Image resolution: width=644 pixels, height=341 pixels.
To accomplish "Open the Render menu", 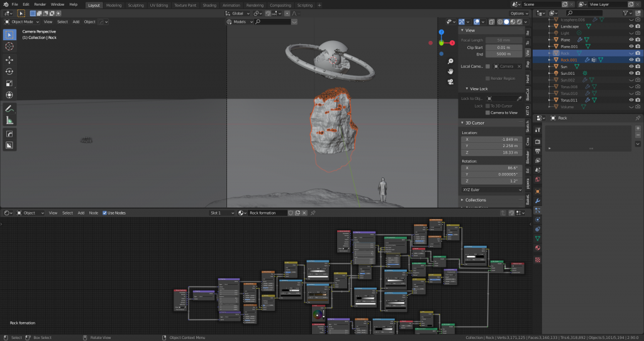I will pos(40,4).
